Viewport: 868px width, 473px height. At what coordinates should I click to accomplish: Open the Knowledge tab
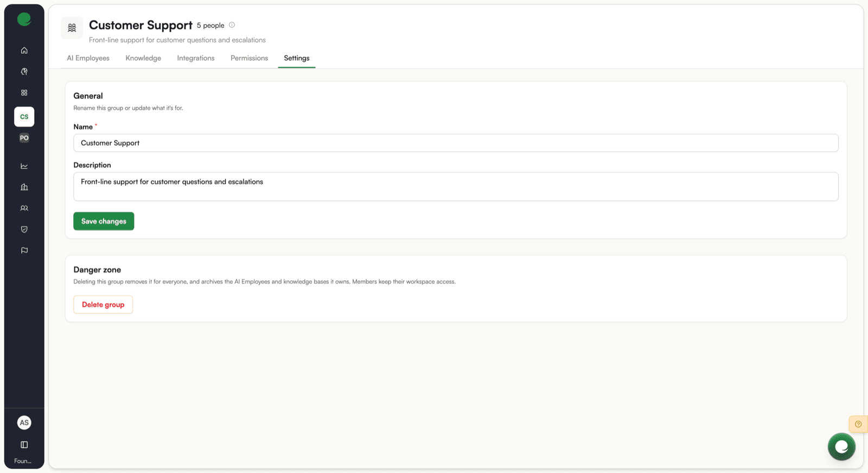coord(143,58)
